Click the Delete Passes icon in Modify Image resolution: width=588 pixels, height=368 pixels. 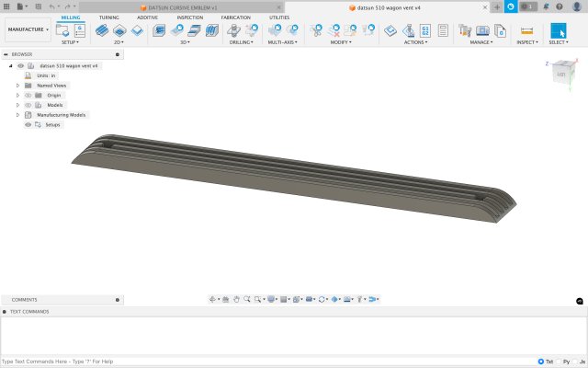[334, 30]
